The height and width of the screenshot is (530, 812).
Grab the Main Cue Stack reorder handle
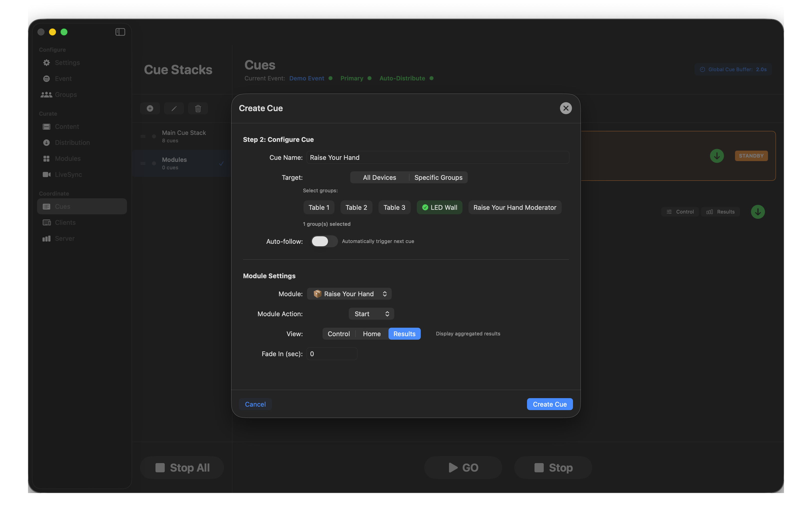(x=143, y=137)
